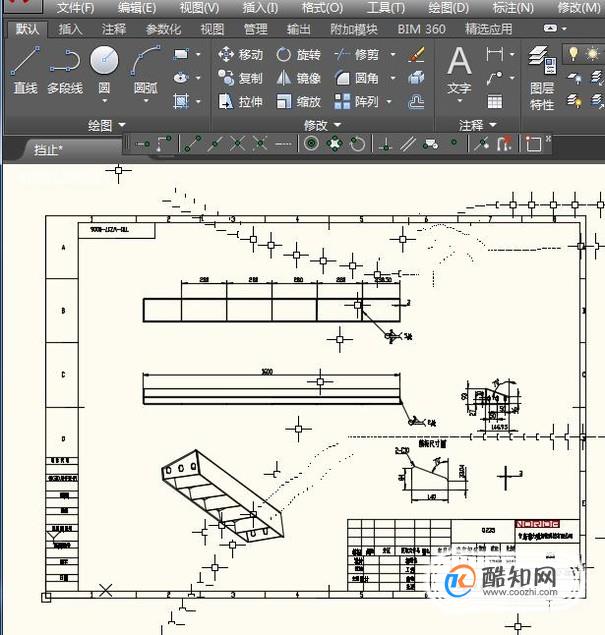
Task: Expand the Circle tool dropdown arrow
Action: 104,100
